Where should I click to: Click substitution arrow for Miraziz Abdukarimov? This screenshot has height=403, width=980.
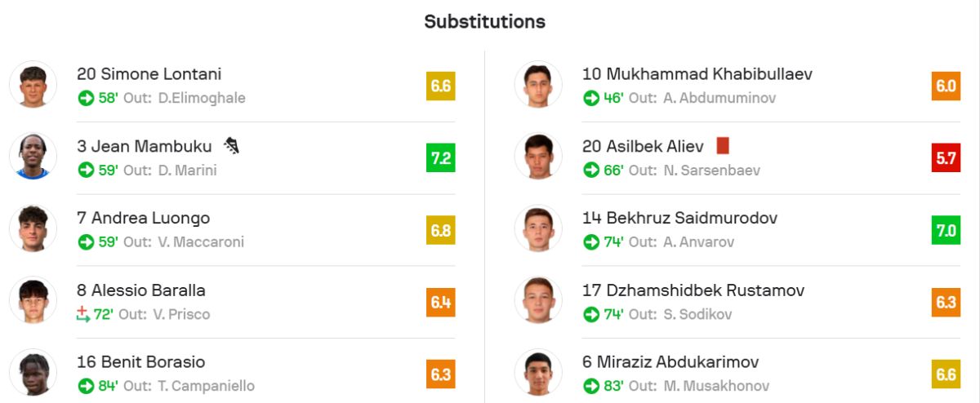(591, 386)
